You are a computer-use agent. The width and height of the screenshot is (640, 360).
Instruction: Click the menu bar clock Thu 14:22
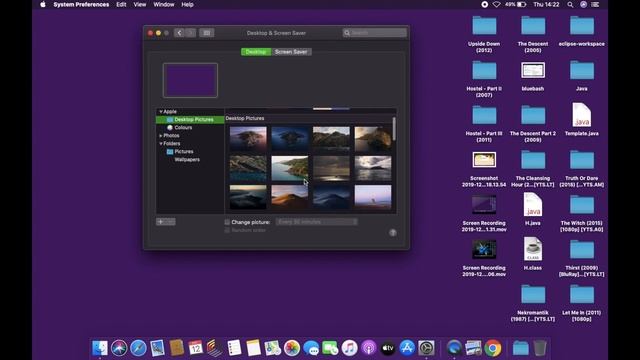(546, 4)
